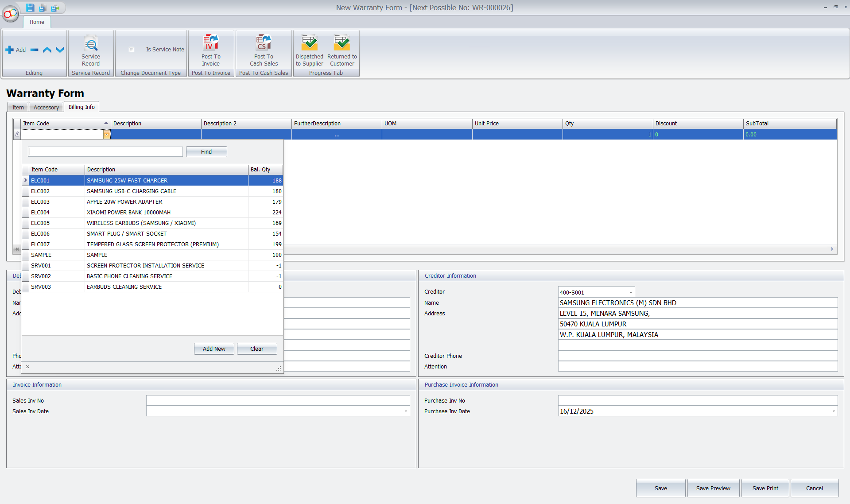
Task: Click the Save Preview button
Action: [713, 488]
